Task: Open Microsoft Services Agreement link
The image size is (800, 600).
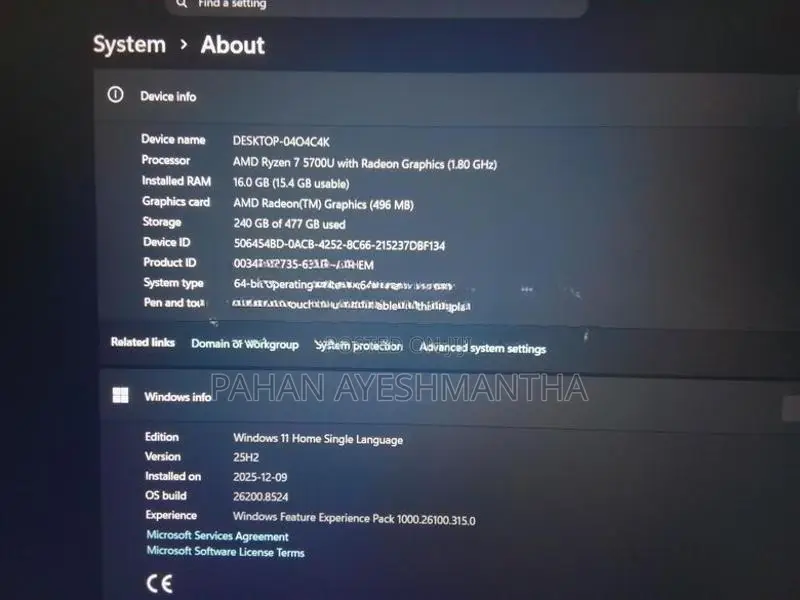Action: point(217,536)
